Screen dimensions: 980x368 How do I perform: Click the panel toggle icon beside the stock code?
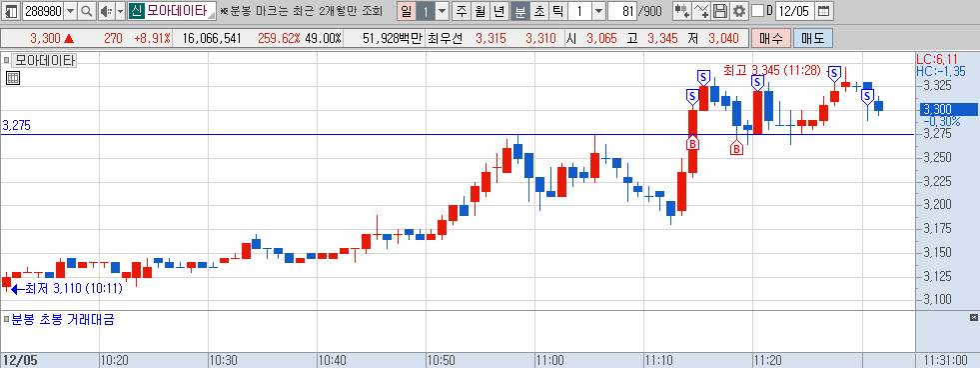[x=11, y=11]
